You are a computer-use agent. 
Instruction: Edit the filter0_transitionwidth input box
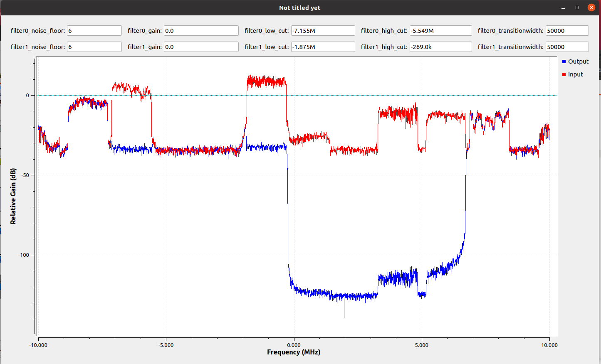click(567, 31)
